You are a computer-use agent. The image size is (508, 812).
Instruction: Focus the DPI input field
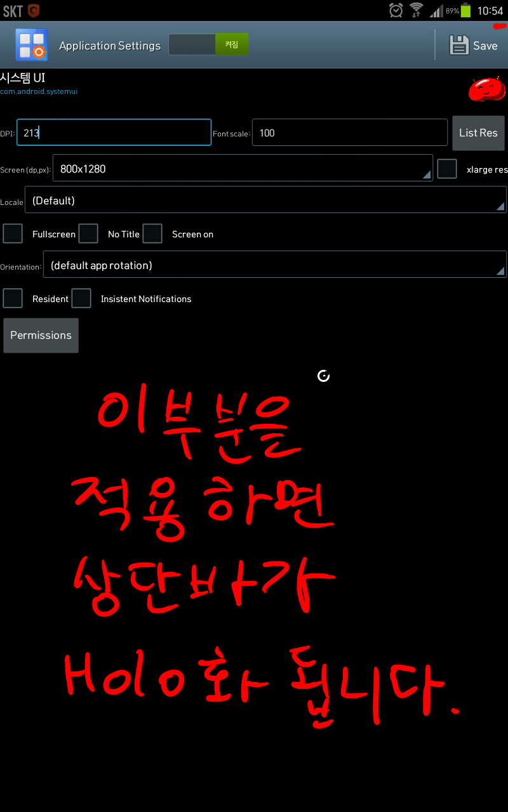coord(114,133)
